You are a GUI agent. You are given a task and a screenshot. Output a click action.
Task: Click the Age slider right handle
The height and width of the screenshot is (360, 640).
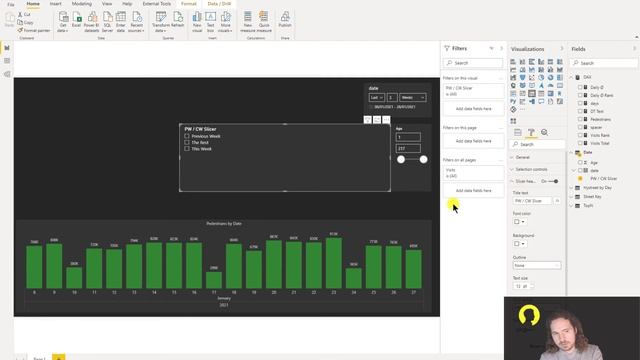click(423, 160)
